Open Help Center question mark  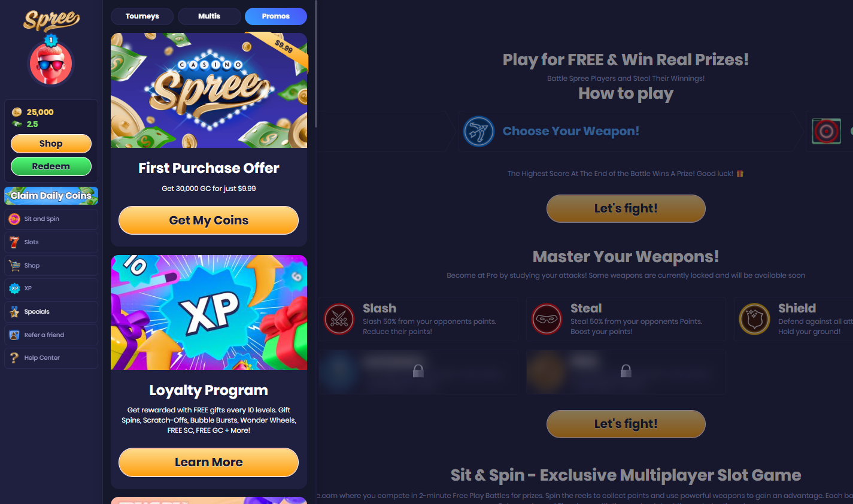coord(14,358)
